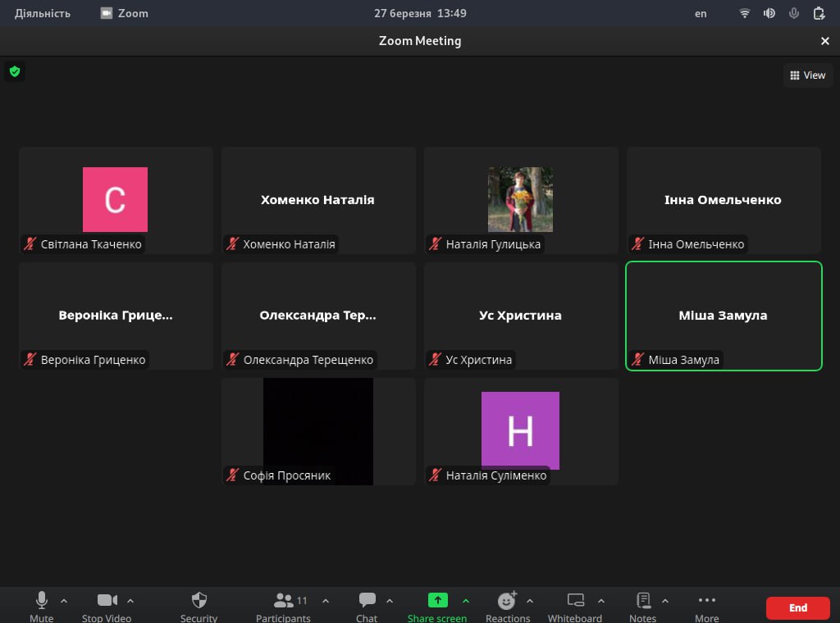
Task: Open the Zoom app menu in top bar
Action: (x=125, y=13)
